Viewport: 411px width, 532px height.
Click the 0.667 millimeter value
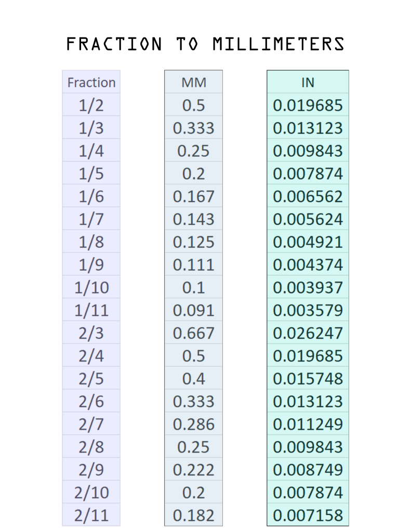[x=193, y=333]
